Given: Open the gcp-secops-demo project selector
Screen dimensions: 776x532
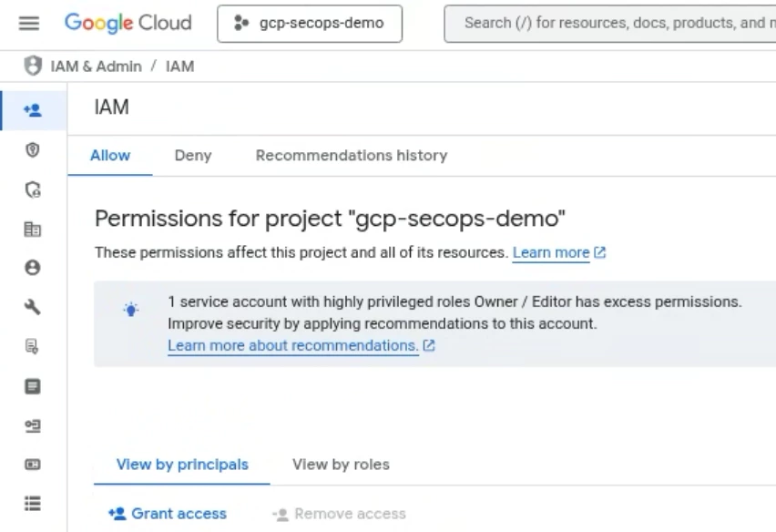Looking at the screenshot, I should 309,24.
